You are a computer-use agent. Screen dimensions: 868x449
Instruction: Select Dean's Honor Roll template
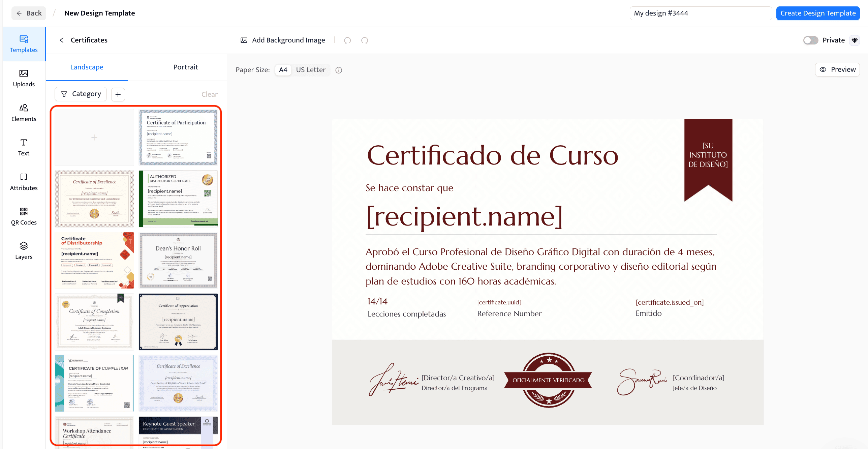point(178,260)
